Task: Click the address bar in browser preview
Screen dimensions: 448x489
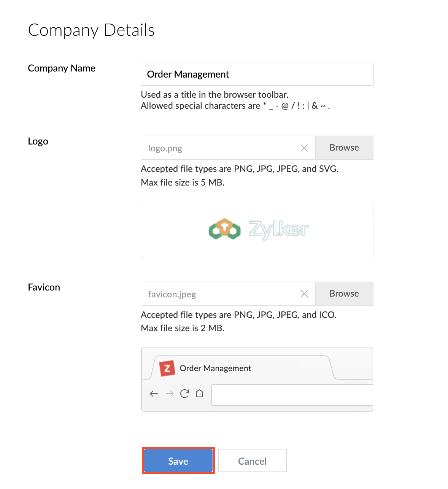Action: (292, 395)
